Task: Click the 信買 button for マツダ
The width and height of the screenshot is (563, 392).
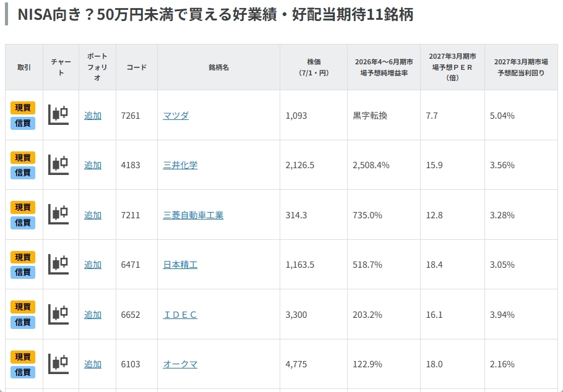Action: coord(23,123)
